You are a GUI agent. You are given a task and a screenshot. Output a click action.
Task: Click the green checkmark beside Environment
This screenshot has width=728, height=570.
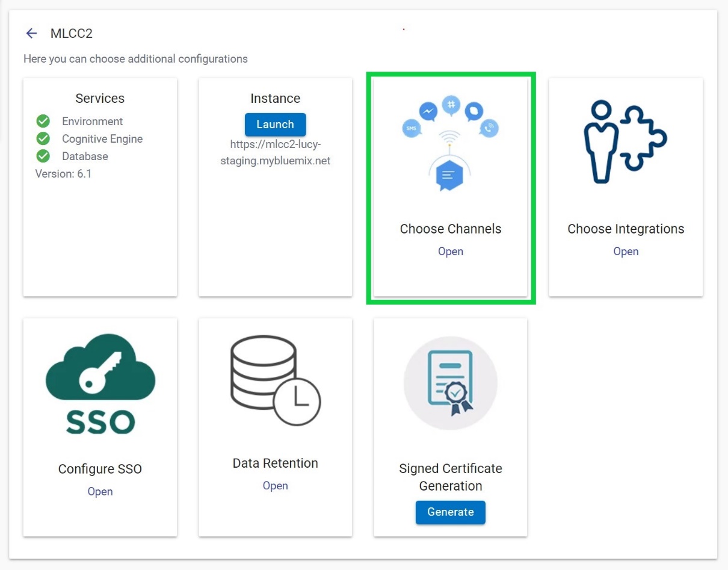tap(43, 122)
